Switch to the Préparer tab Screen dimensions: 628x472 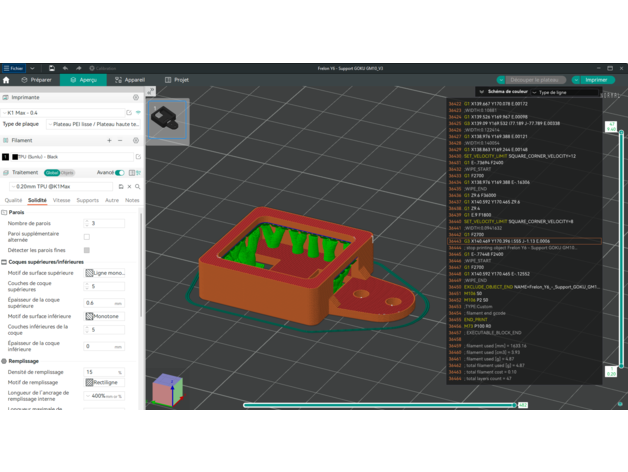(34, 80)
